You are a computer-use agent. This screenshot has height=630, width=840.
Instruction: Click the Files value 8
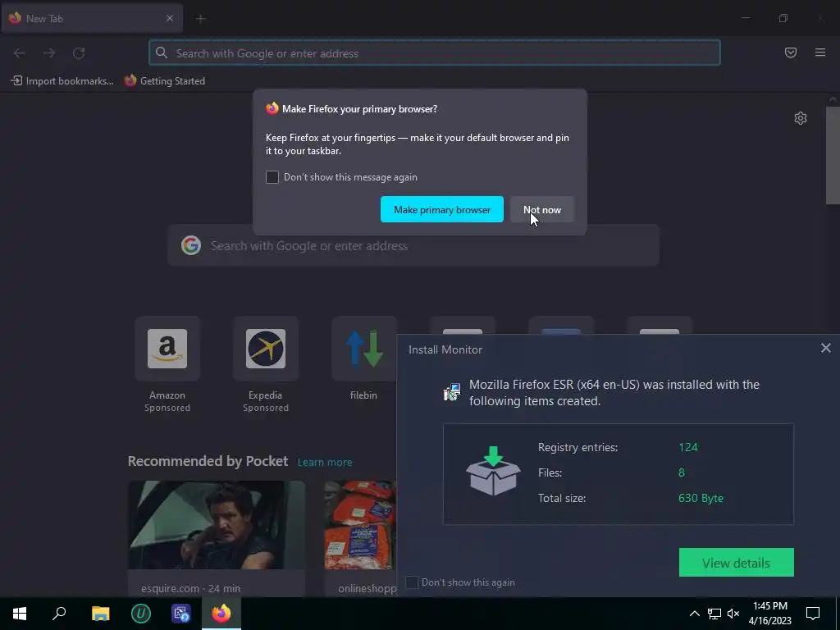click(x=682, y=472)
